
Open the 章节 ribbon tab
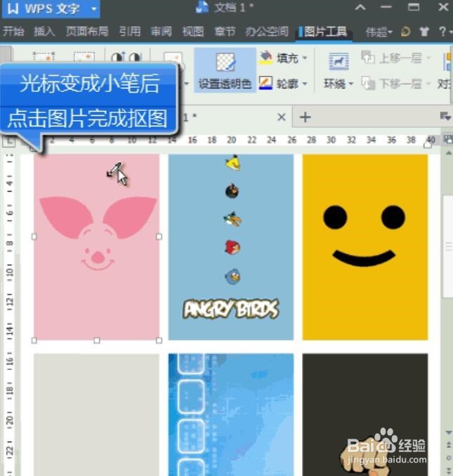[x=225, y=32]
